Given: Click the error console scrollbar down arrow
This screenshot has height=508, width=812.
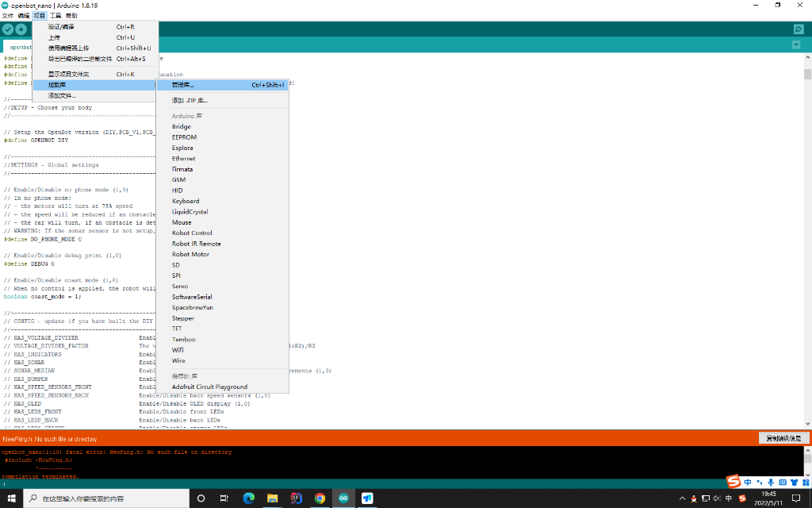Looking at the screenshot, I should (x=807, y=474).
